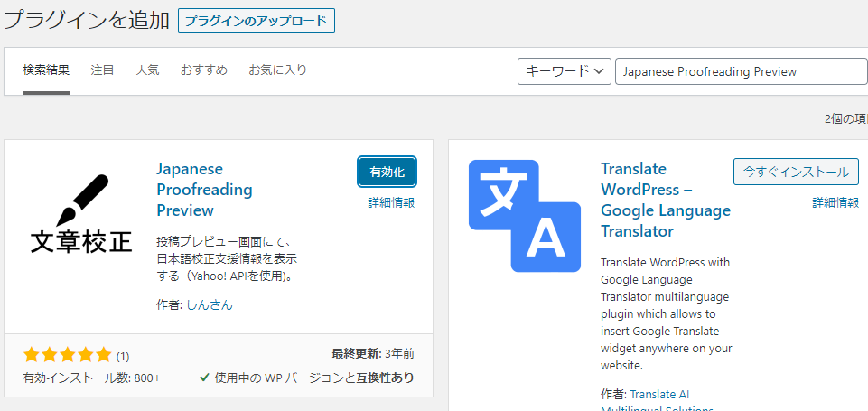Screen dimensions: 868x411
Task: Click the Japanese plugin description mentioning Yahoo! API
Action: [227, 258]
